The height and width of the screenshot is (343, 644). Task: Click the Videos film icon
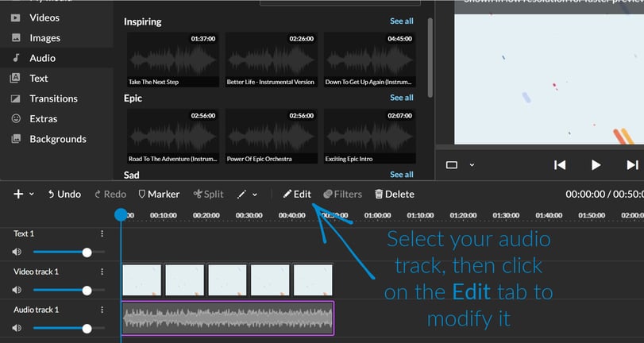coord(16,17)
